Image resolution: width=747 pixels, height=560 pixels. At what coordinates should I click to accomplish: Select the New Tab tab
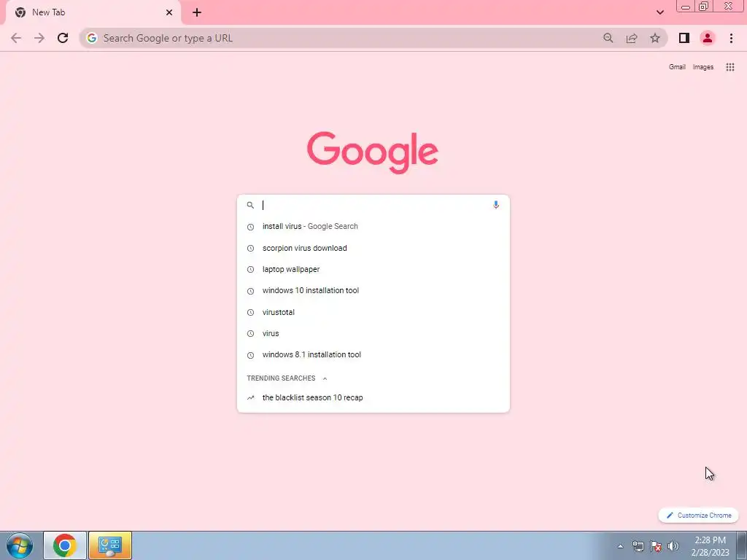pyautogui.click(x=93, y=12)
